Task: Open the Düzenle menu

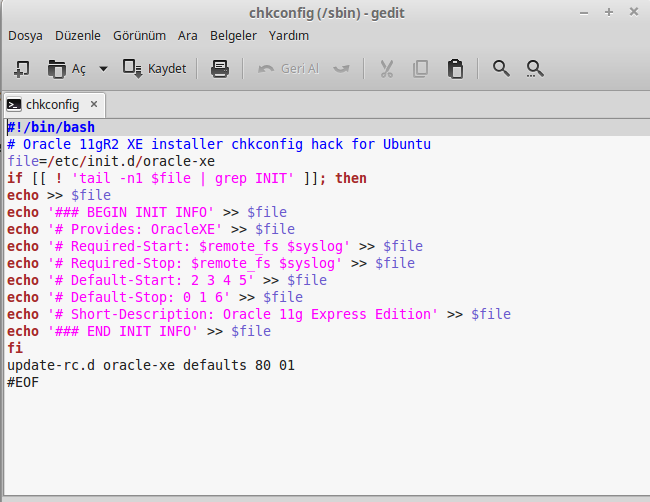Action: [78, 36]
